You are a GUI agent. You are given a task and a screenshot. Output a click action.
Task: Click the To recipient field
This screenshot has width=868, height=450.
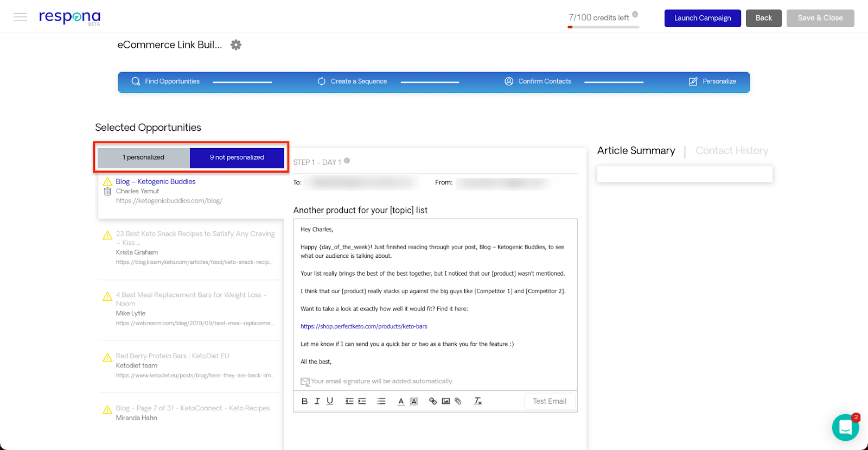(362, 182)
